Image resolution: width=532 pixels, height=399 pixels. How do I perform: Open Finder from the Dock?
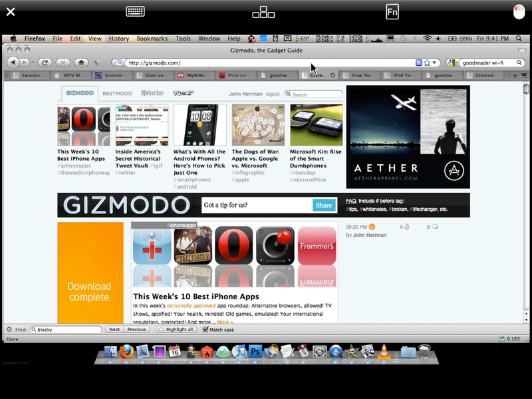110,352
